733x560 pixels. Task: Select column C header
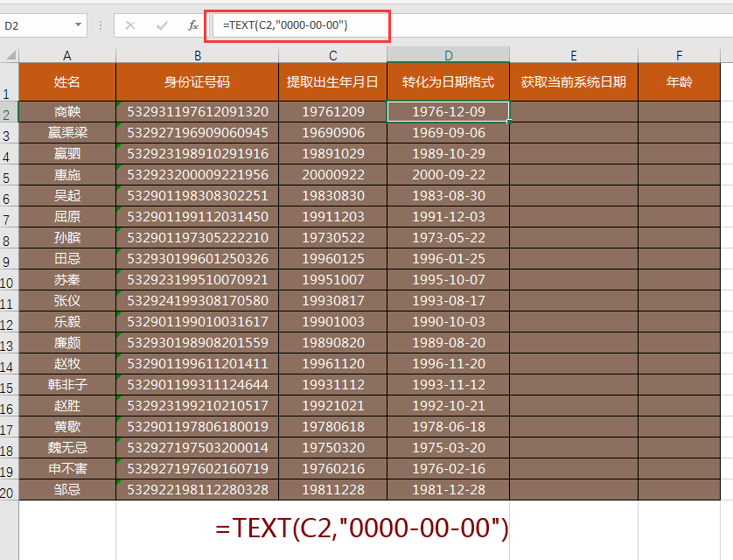coord(333,56)
